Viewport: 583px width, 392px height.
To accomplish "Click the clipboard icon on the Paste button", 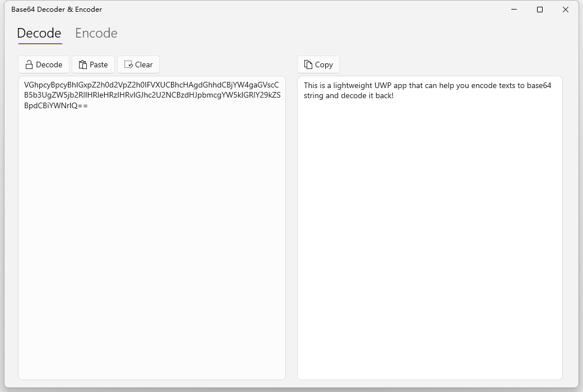I will pyautogui.click(x=83, y=64).
